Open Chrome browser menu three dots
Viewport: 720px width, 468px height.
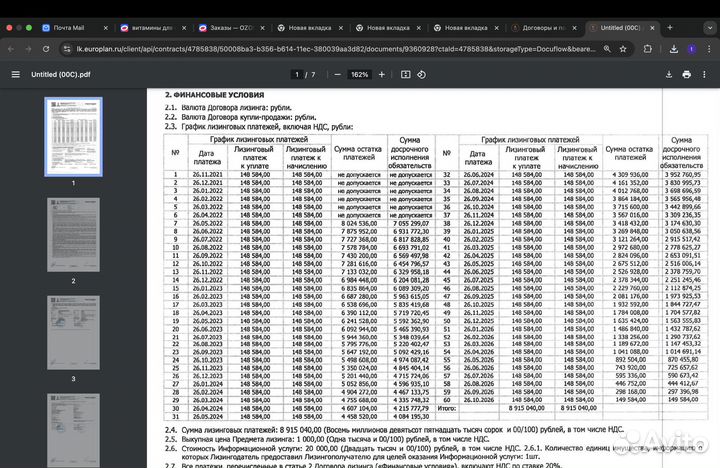click(707, 48)
